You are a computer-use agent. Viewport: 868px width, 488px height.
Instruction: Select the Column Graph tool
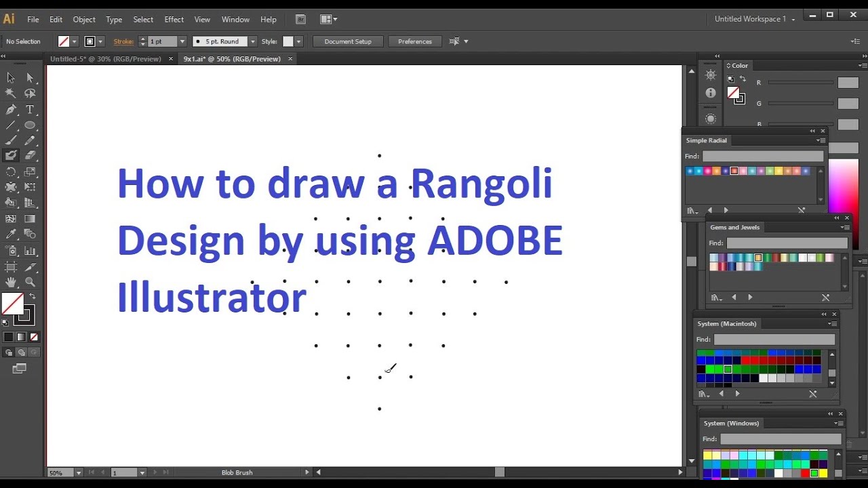click(30, 250)
